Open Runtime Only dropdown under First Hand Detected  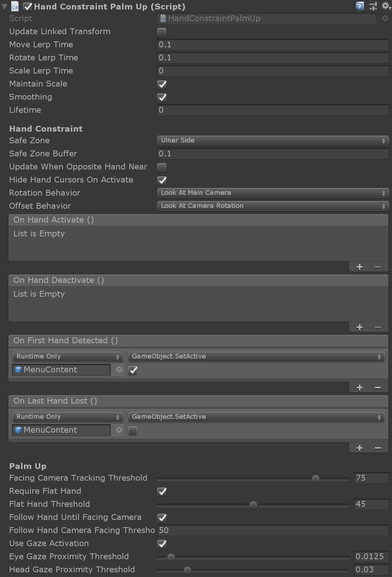click(68, 356)
